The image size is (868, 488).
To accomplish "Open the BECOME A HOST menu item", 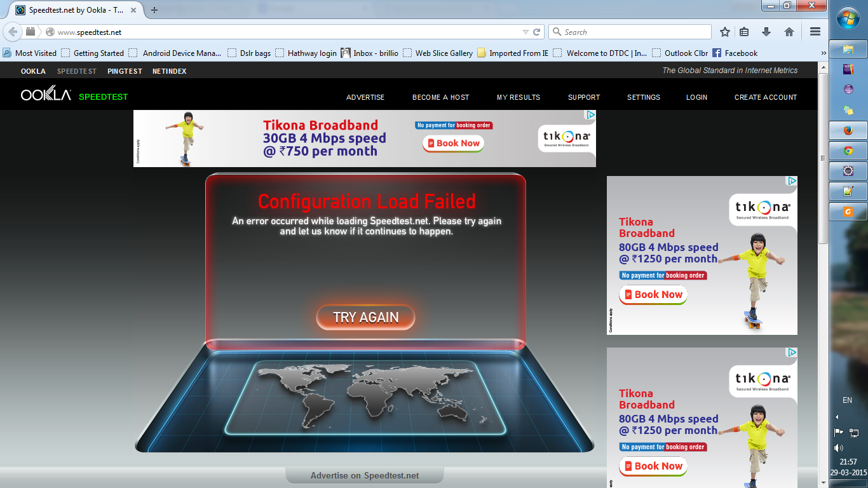I will pos(441,97).
